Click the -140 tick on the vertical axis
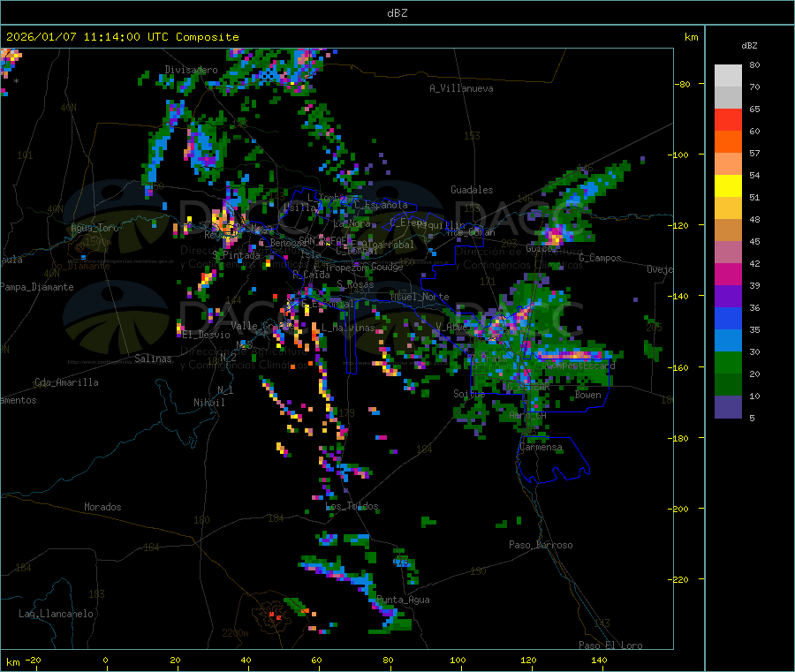The width and height of the screenshot is (795, 672). 678,296
